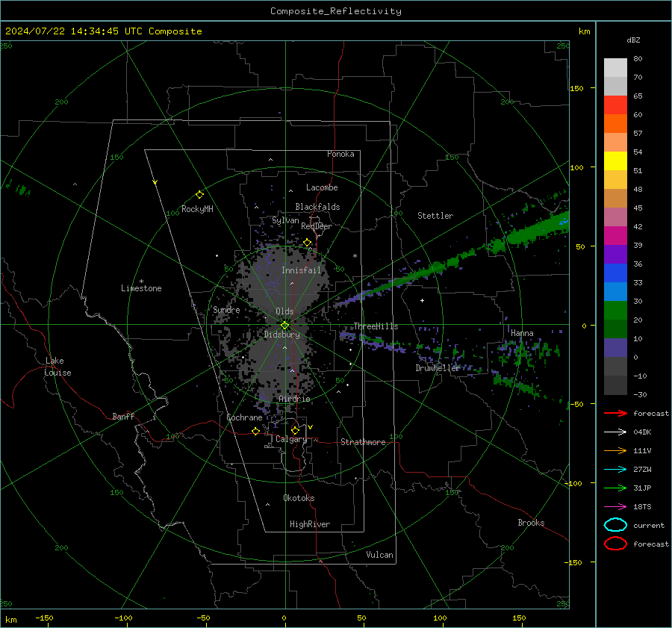The width and height of the screenshot is (672, 628).
Task: Click the Strathmore city label
Action: click(x=363, y=442)
